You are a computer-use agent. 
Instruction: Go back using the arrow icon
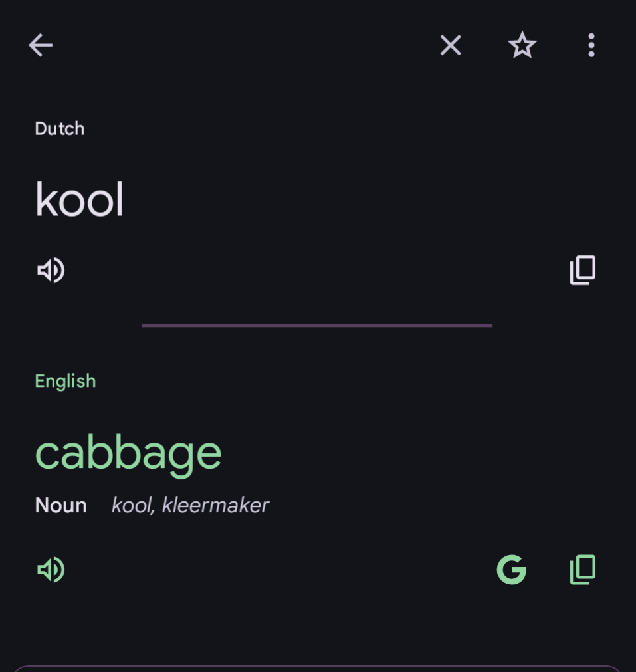tap(41, 45)
